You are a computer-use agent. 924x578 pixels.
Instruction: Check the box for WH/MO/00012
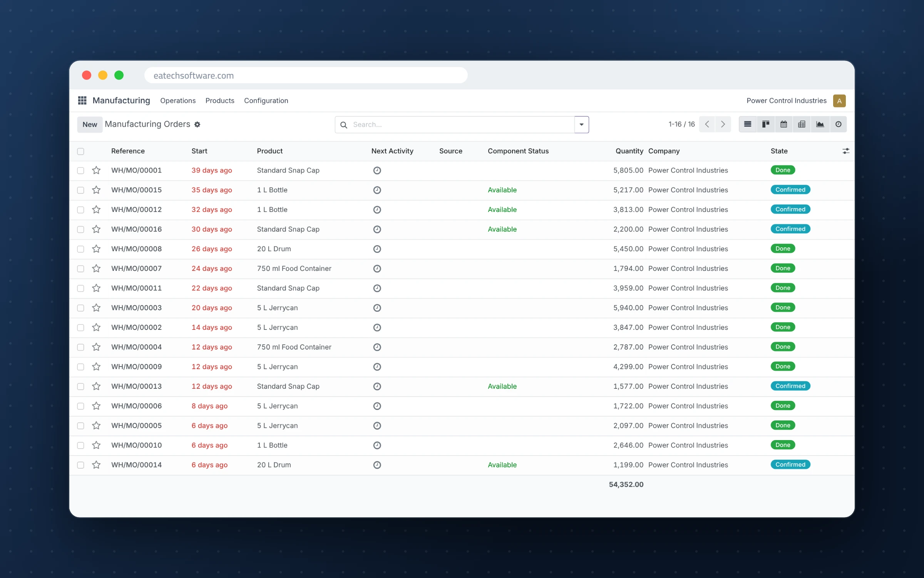point(80,210)
